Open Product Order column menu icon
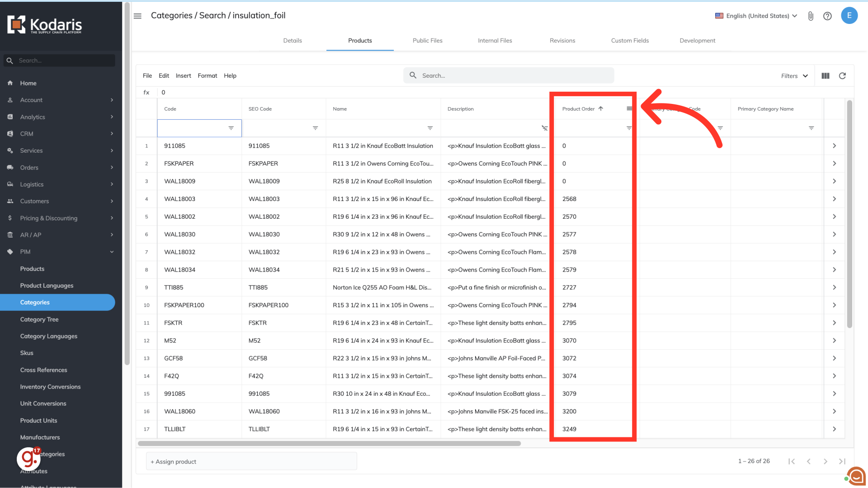This screenshot has width=868, height=488. point(629,108)
